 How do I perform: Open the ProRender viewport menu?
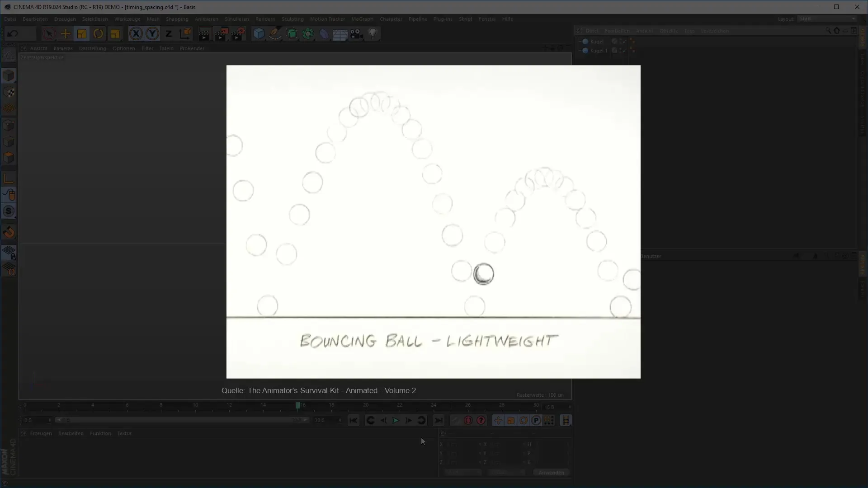(x=192, y=48)
